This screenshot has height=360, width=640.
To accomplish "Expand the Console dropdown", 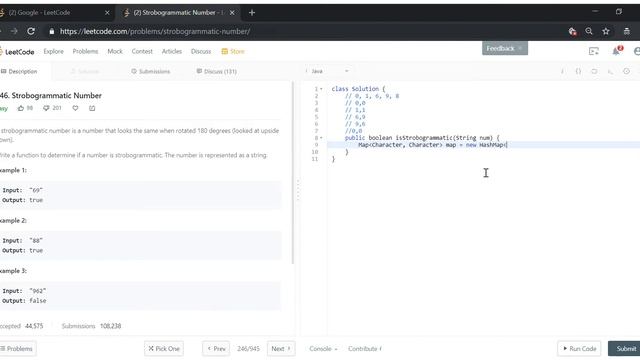I will coord(323,349).
